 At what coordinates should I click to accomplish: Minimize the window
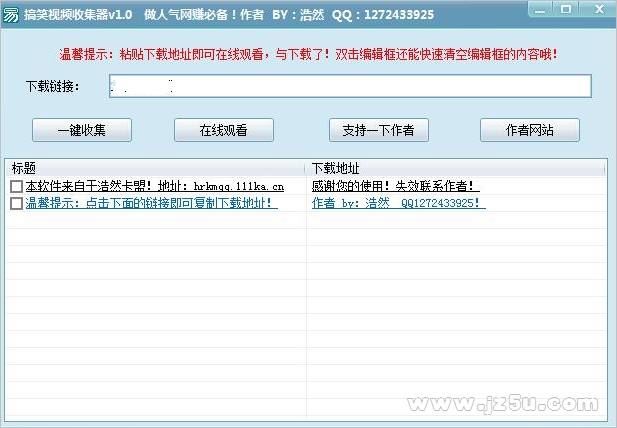pyautogui.click(x=540, y=9)
